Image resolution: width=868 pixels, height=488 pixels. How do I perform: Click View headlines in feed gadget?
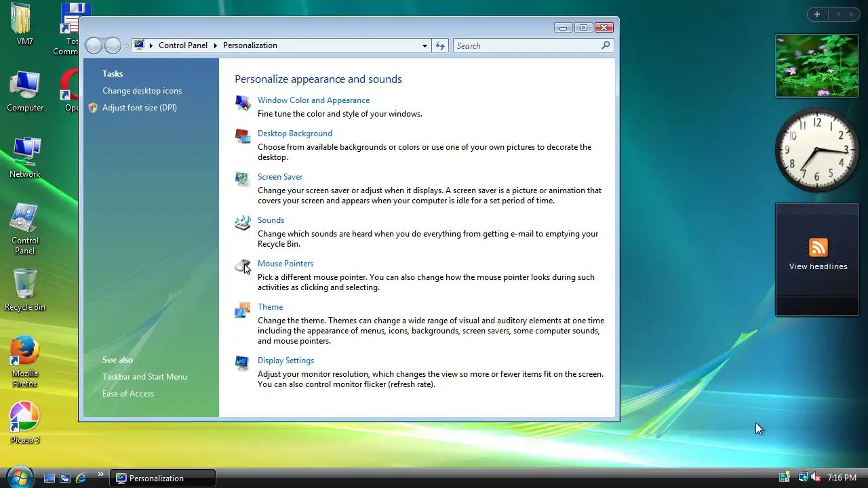[818, 266]
